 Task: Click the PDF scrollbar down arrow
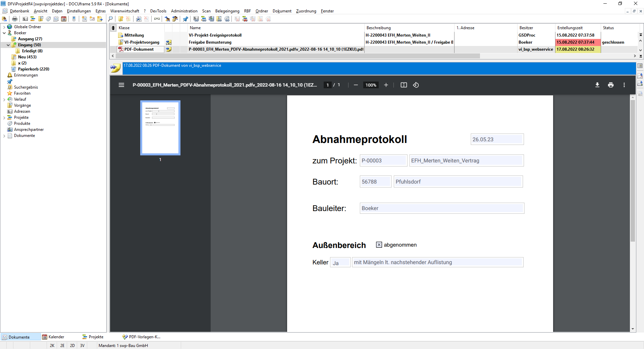633,329
